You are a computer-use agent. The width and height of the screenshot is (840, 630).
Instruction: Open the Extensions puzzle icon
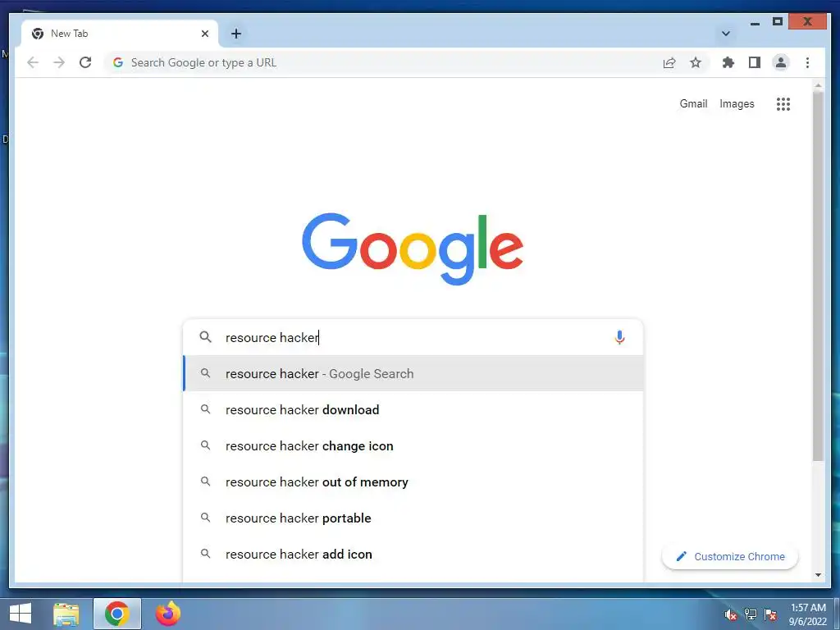pyautogui.click(x=728, y=62)
